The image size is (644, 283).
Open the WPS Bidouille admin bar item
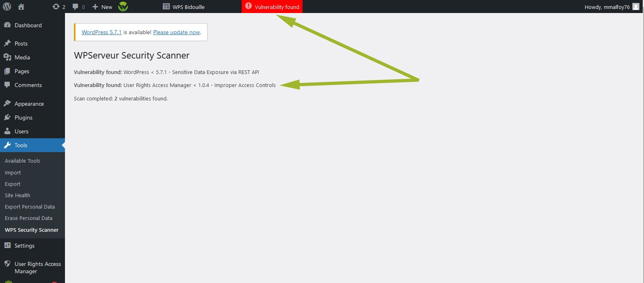pyautogui.click(x=184, y=7)
